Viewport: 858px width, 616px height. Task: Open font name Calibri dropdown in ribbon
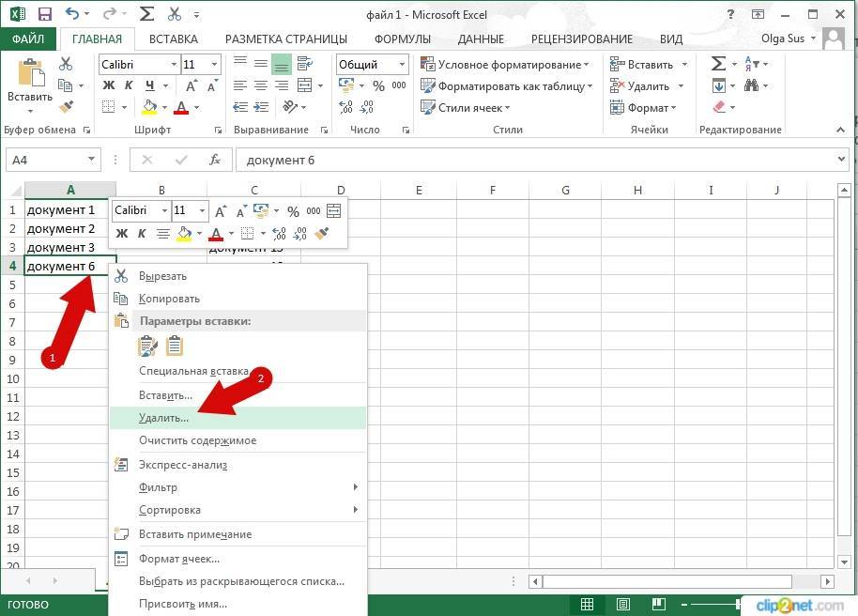(174, 64)
